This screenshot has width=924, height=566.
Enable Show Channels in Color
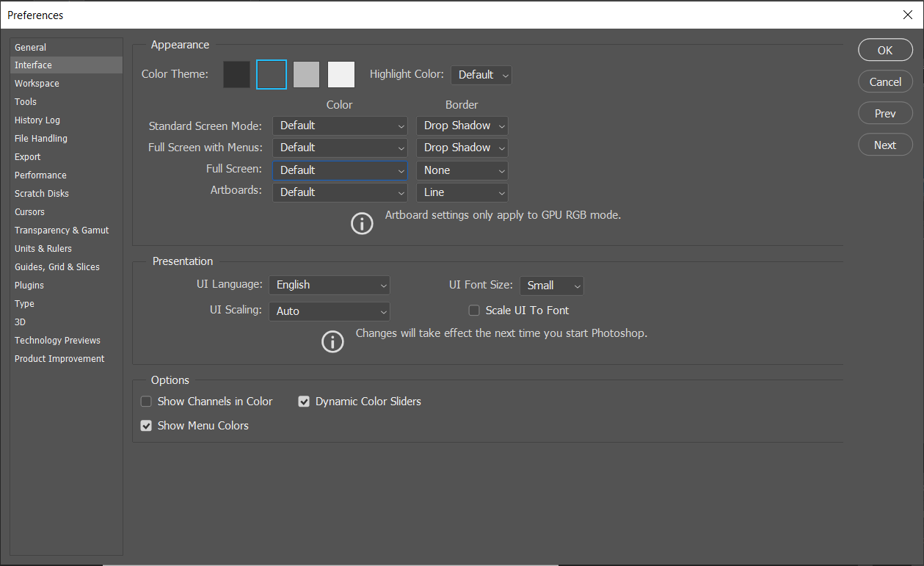[146, 402]
